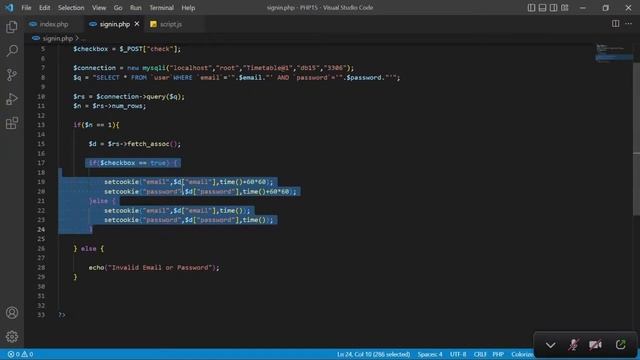Screen dimensions: 640x360
Task: Toggle primary side bar layout icon
Action: click(x=531, y=7)
